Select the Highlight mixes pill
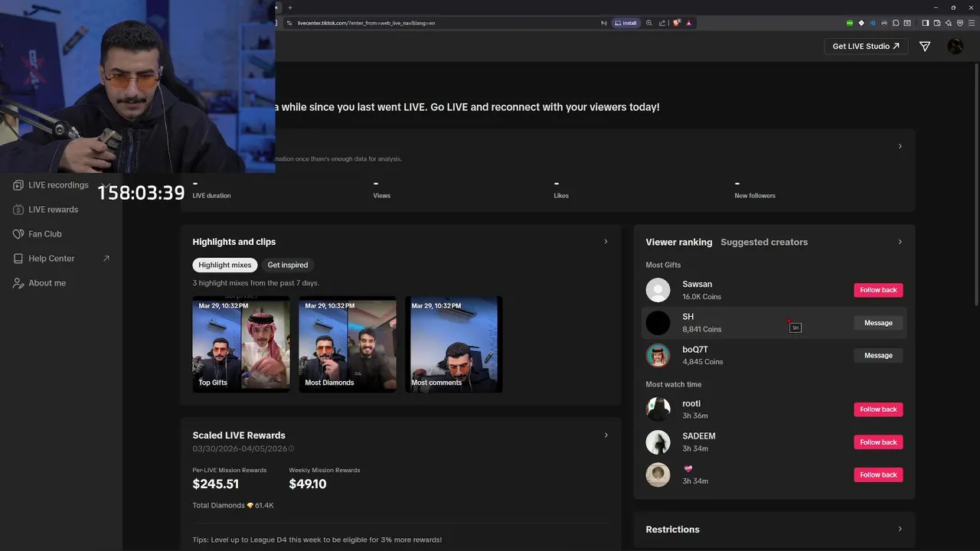The image size is (980, 551). [225, 265]
